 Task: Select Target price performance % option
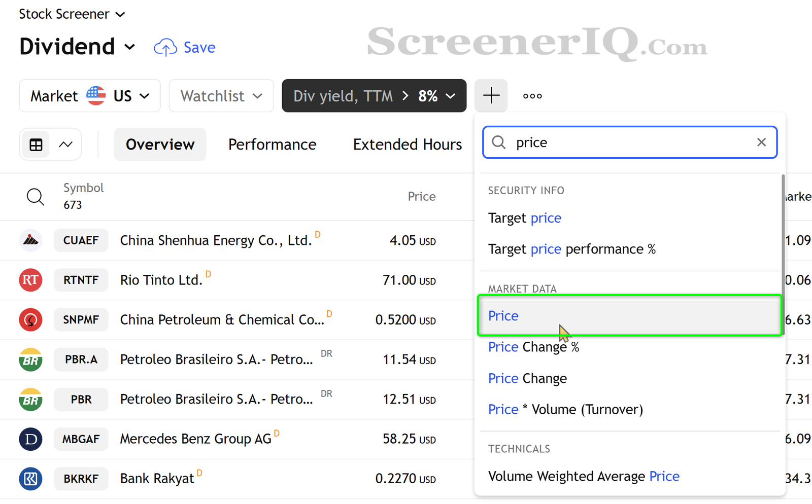629,249
